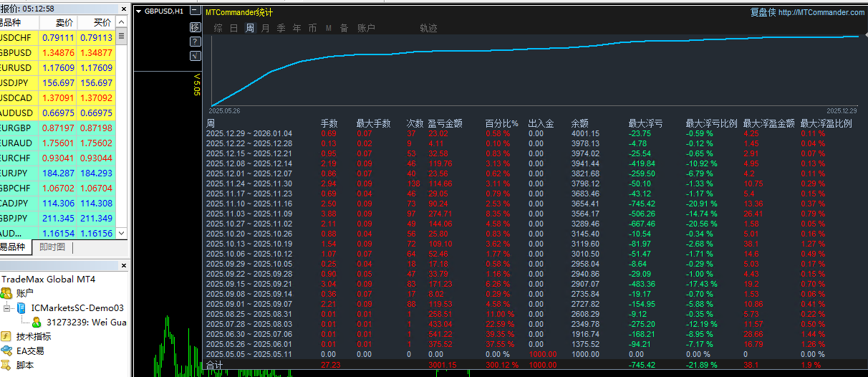The image size is (868, 377).
Task: Click USDCHF bid price 0.79111
Action: (58, 38)
